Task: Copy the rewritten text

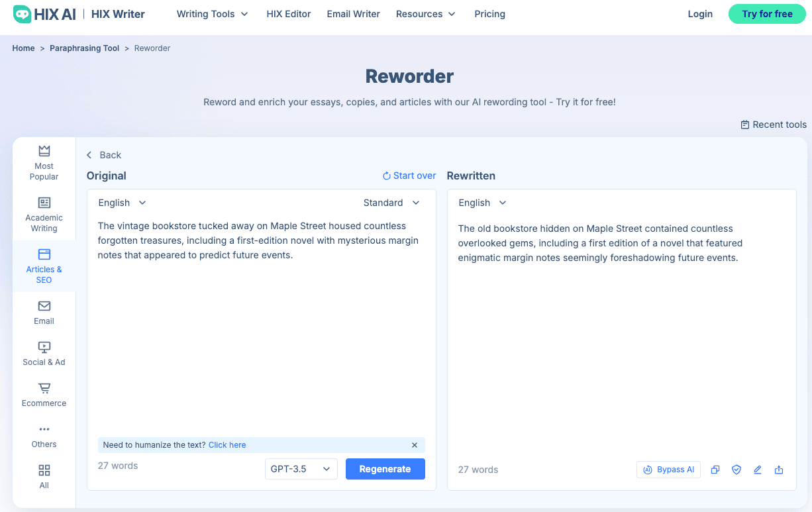Action: tap(715, 470)
